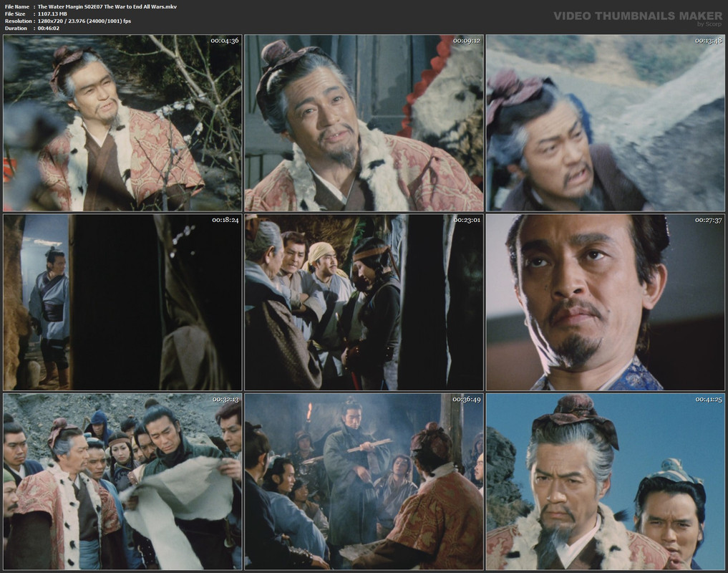The width and height of the screenshot is (728, 573).
Task: Click the 00:04:36 timestamp label
Action: pyautogui.click(x=225, y=40)
